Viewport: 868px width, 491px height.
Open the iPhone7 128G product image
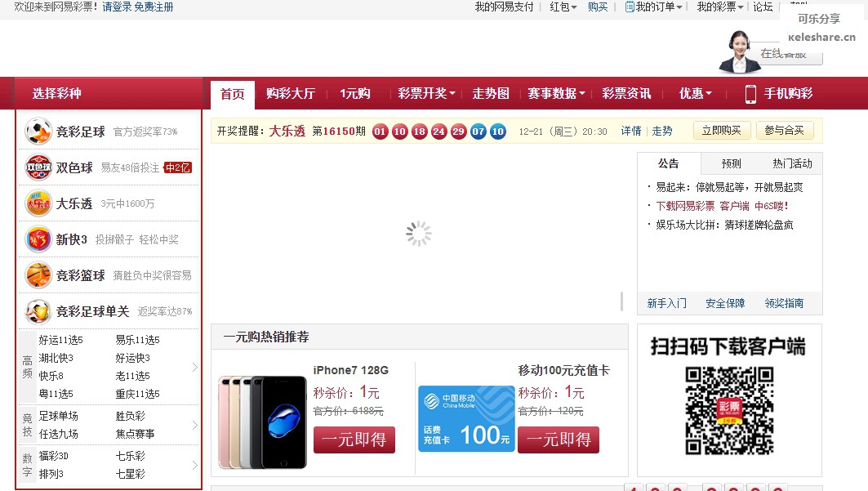[x=262, y=422]
